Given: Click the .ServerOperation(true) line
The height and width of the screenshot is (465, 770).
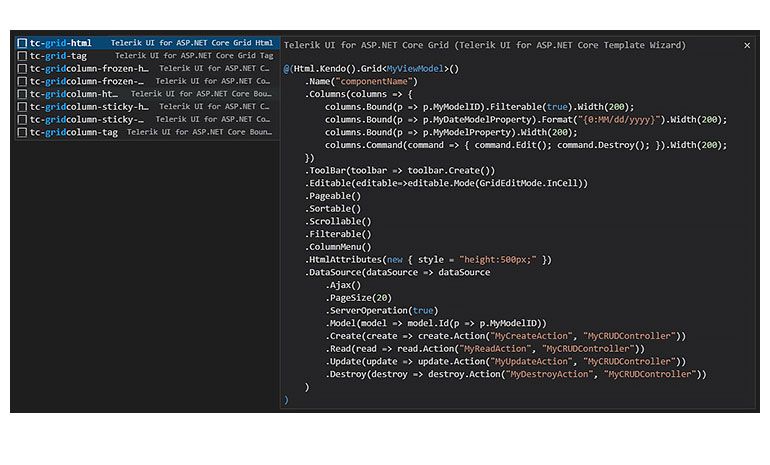Looking at the screenshot, I should tap(382, 311).
